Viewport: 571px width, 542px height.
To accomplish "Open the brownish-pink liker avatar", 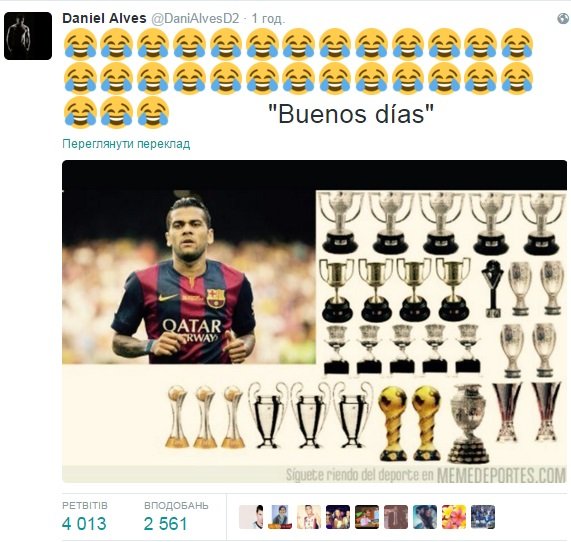I will click(x=396, y=517).
